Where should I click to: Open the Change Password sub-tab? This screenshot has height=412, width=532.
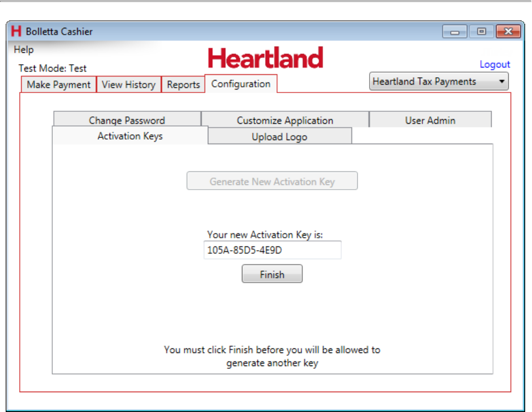pyautogui.click(x=127, y=120)
